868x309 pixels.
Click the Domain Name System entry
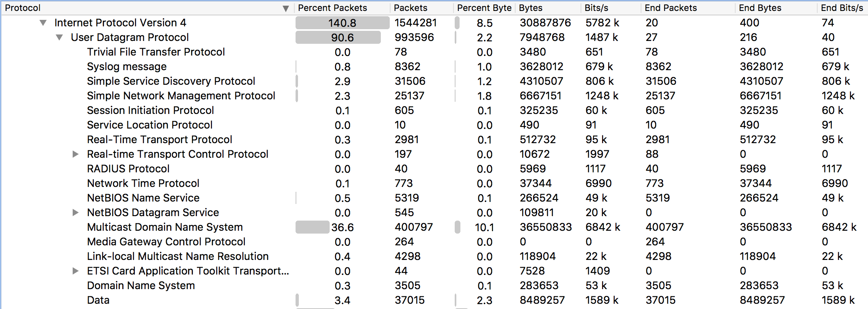[141, 285]
